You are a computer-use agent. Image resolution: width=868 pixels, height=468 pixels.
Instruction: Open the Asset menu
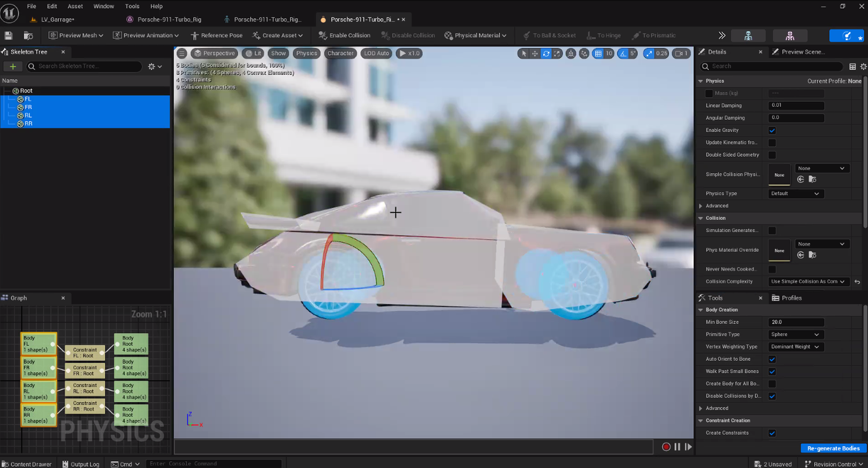point(75,6)
